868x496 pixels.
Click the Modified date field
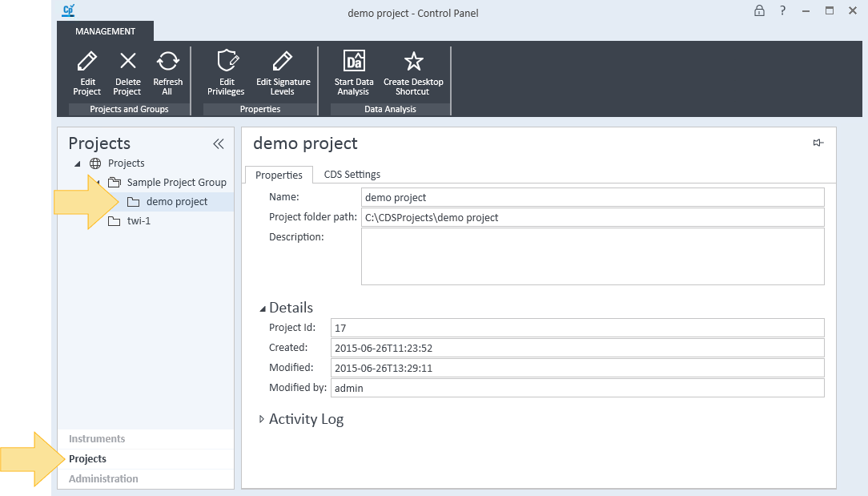click(x=577, y=368)
